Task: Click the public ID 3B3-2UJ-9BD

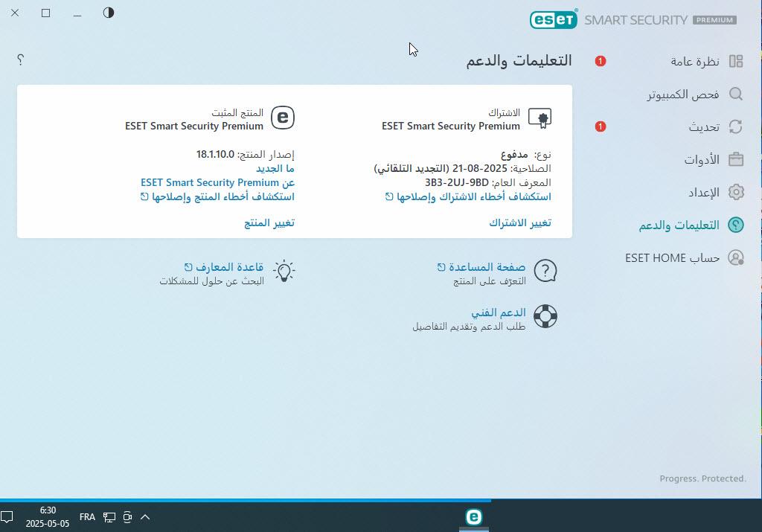Action: (457, 183)
